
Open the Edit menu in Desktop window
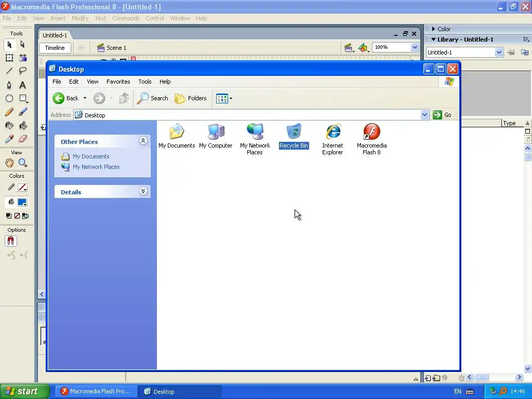tap(74, 82)
